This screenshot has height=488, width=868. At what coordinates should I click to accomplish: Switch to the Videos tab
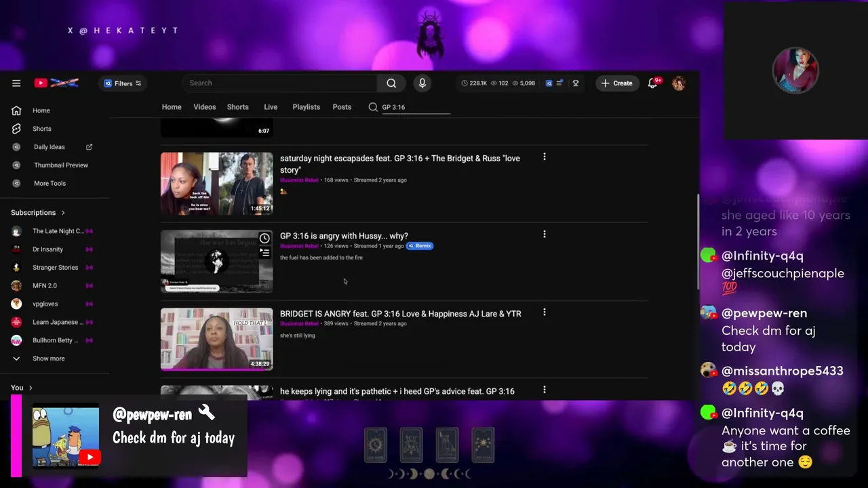pyautogui.click(x=204, y=107)
